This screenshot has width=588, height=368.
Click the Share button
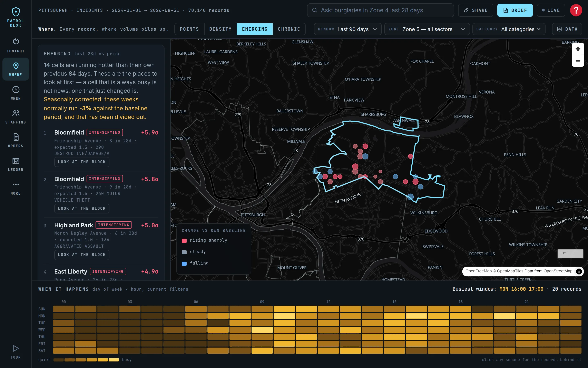pyautogui.click(x=476, y=10)
